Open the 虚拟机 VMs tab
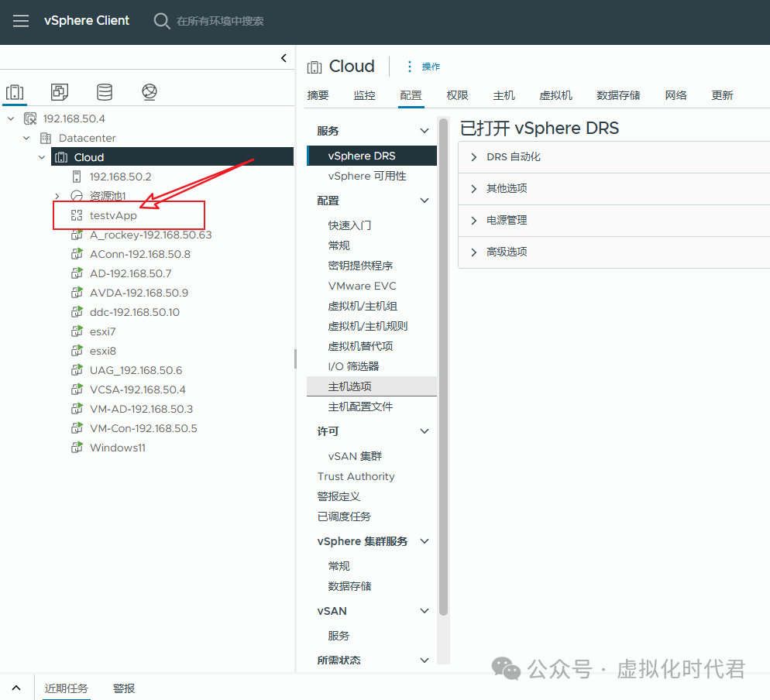This screenshot has width=770, height=700. (x=555, y=95)
